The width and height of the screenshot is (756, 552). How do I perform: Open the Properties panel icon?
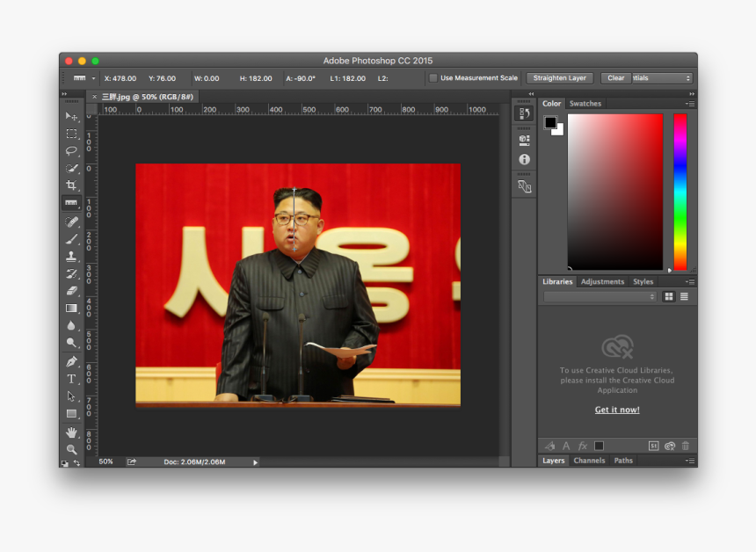pos(524,141)
